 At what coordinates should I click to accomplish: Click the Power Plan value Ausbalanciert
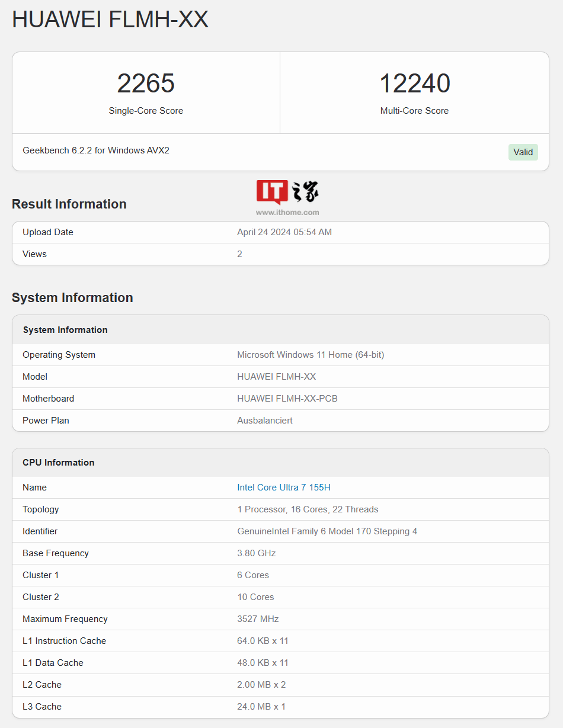pyautogui.click(x=265, y=421)
